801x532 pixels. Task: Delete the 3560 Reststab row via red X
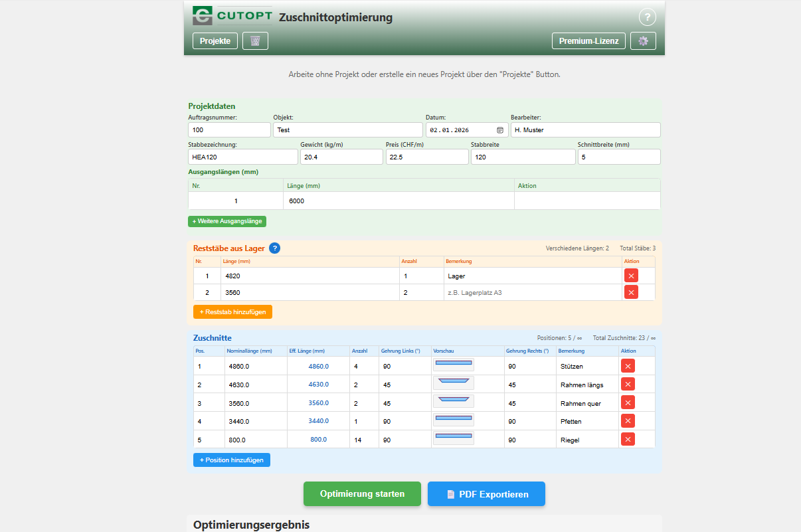[631, 292]
